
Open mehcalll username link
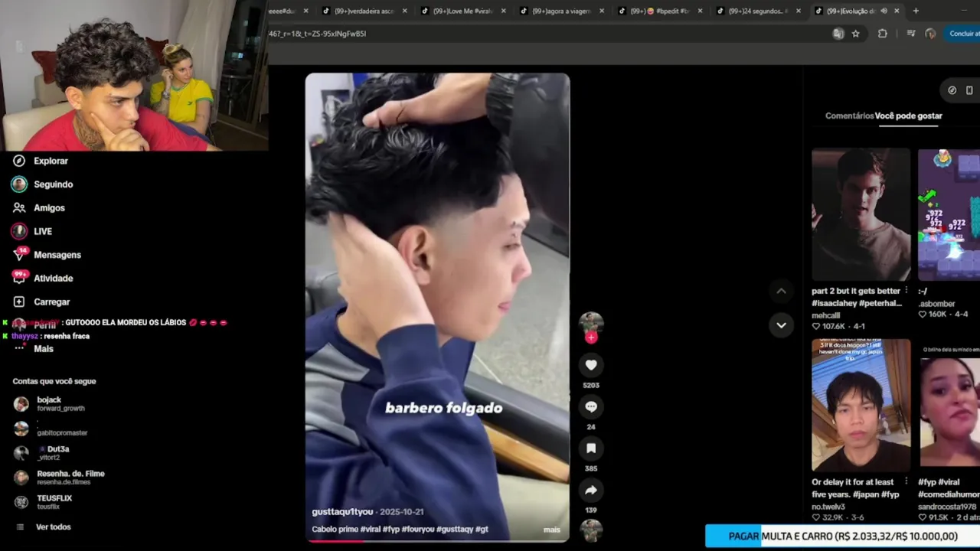pyautogui.click(x=826, y=315)
